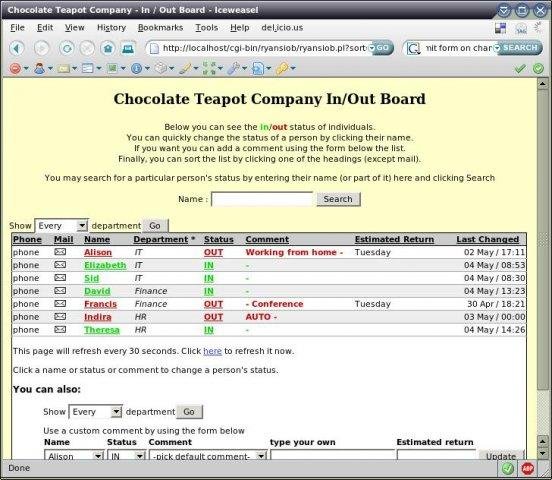552x480 pixels.
Task: Click Indira's OUT status link
Action: coord(213,317)
